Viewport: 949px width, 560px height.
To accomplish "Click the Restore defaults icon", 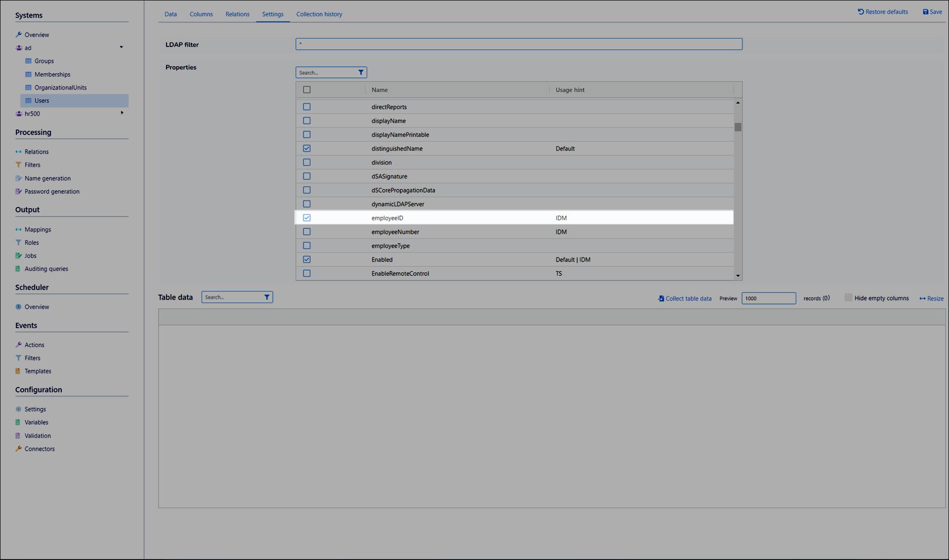I will 861,12.
